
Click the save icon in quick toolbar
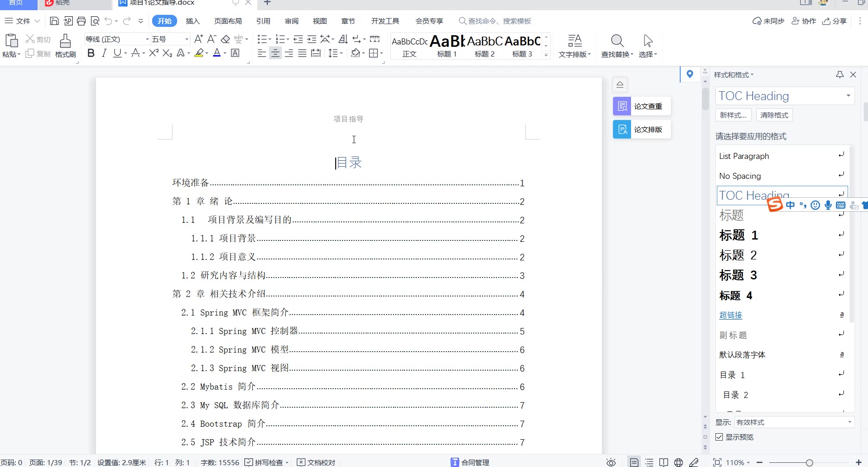(54, 21)
